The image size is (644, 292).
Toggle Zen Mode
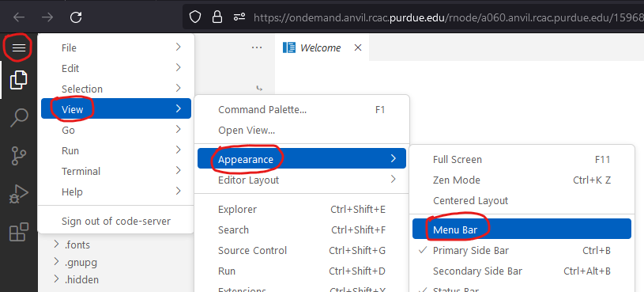522,180
